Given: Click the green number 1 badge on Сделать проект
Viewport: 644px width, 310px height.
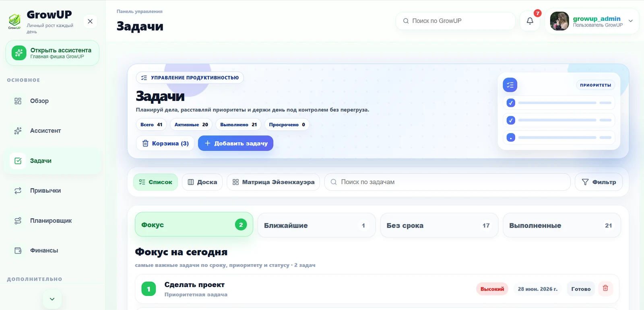Looking at the screenshot, I should (149, 289).
